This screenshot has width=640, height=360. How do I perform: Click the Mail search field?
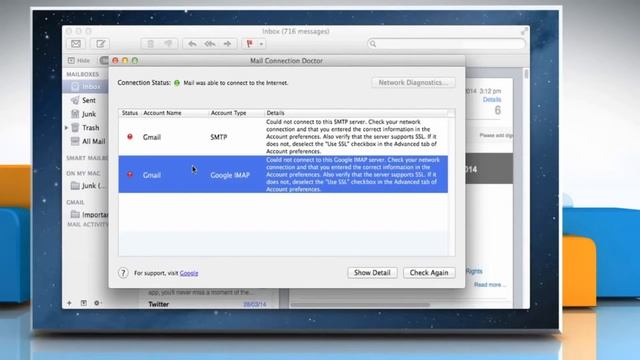tap(447, 44)
